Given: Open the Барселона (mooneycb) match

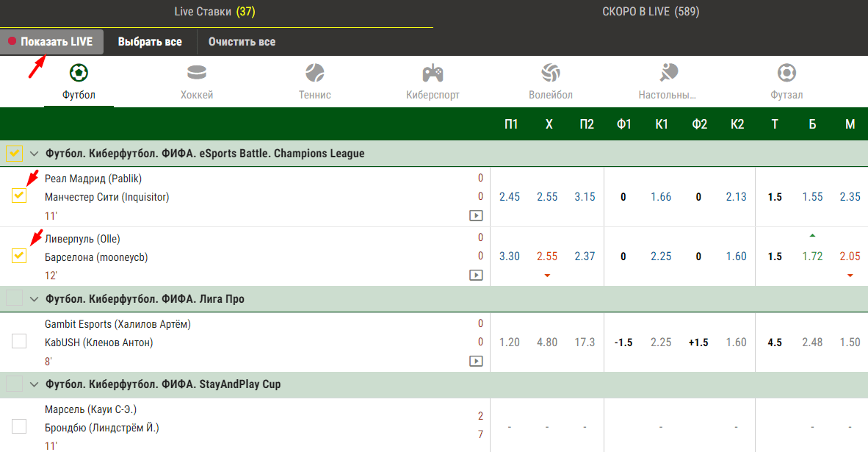Looking at the screenshot, I should click(96, 257).
